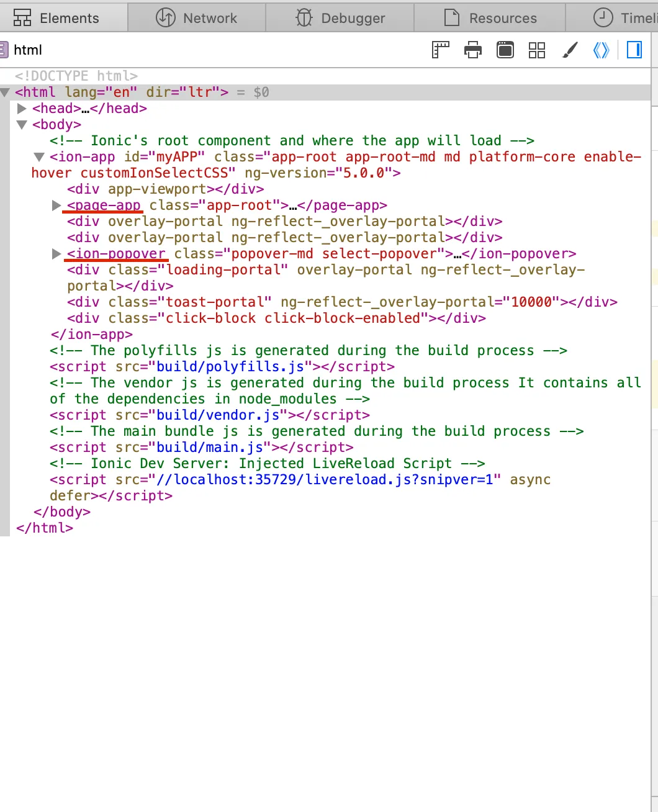Screen dimensions: 658x812
Task: Open the localhost livereload.js link
Action: (x=325, y=479)
